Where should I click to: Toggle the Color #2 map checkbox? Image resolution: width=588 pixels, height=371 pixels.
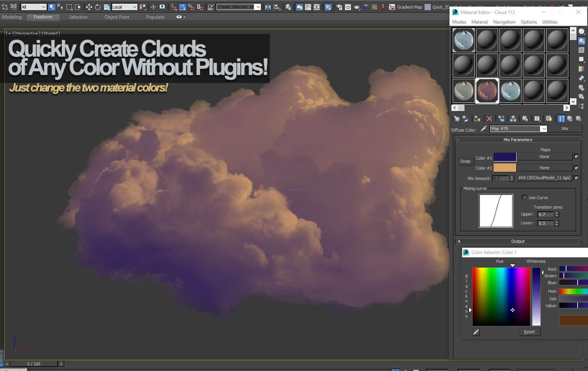click(576, 168)
